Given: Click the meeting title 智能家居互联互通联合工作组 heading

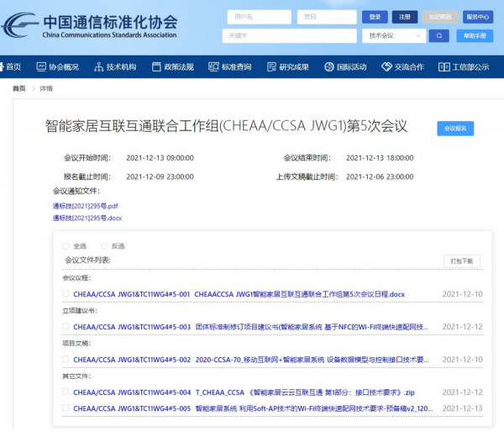Looking at the screenshot, I should 226,126.
